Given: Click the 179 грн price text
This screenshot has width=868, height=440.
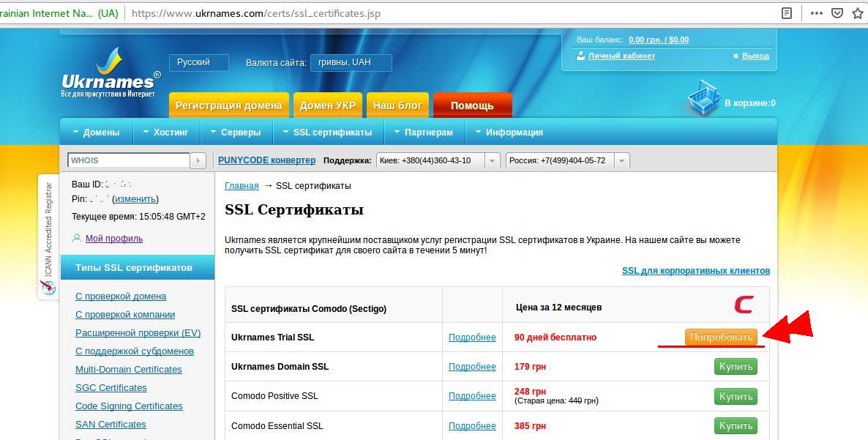Looking at the screenshot, I should coord(530,366).
